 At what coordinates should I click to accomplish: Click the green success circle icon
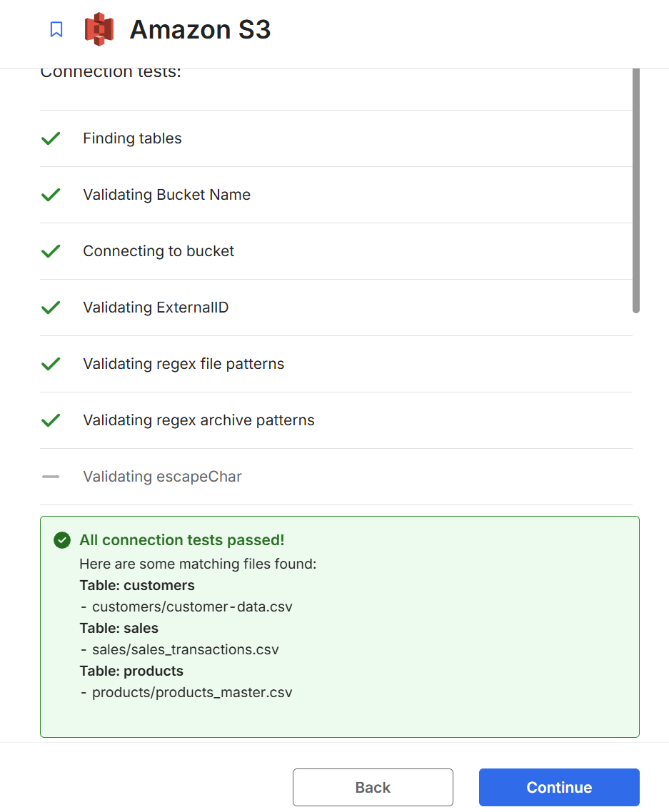pyautogui.click(x=62, y=540)
